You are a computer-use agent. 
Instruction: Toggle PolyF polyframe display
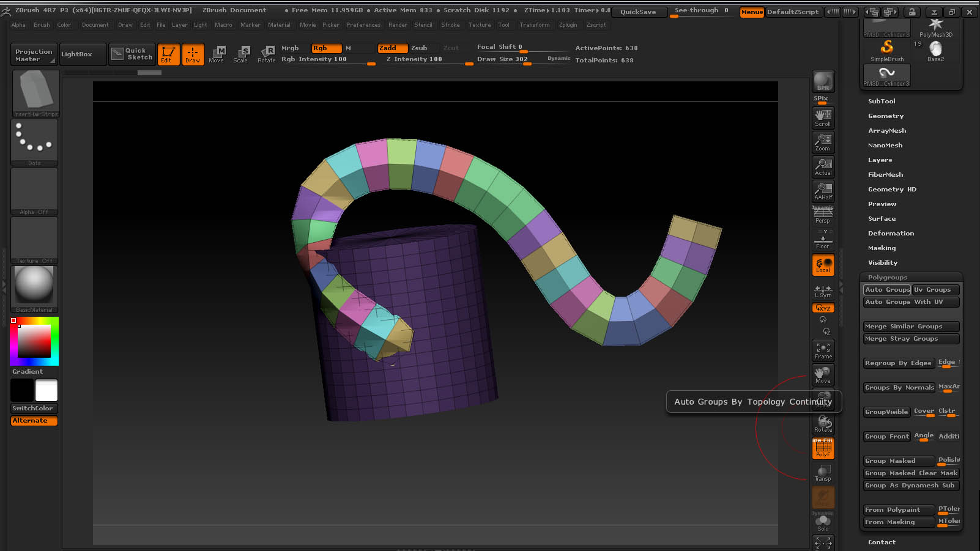click(823, 448)
